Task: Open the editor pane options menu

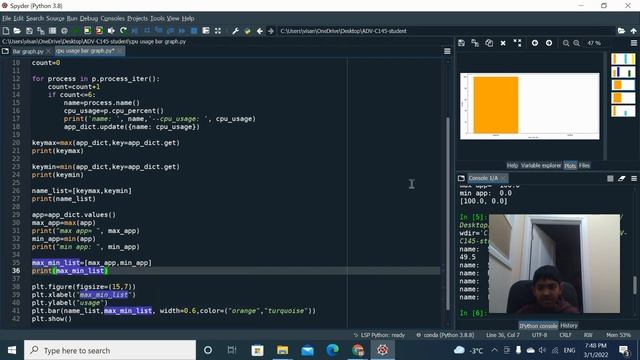Action: [x=447, y=51]
